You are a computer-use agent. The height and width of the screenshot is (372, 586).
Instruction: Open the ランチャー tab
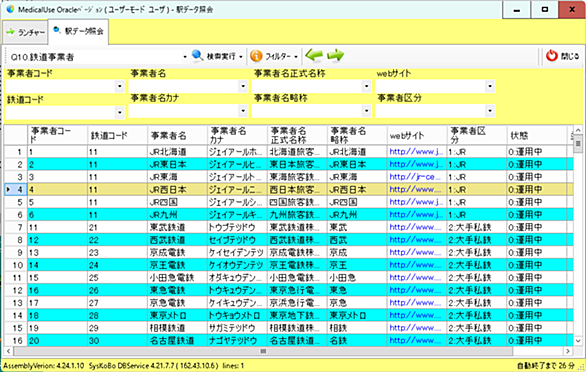[x=25, y=33]
